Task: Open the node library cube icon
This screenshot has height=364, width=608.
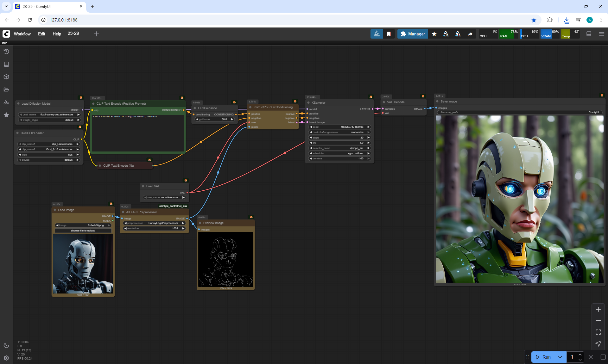Action: pos(6,77)
